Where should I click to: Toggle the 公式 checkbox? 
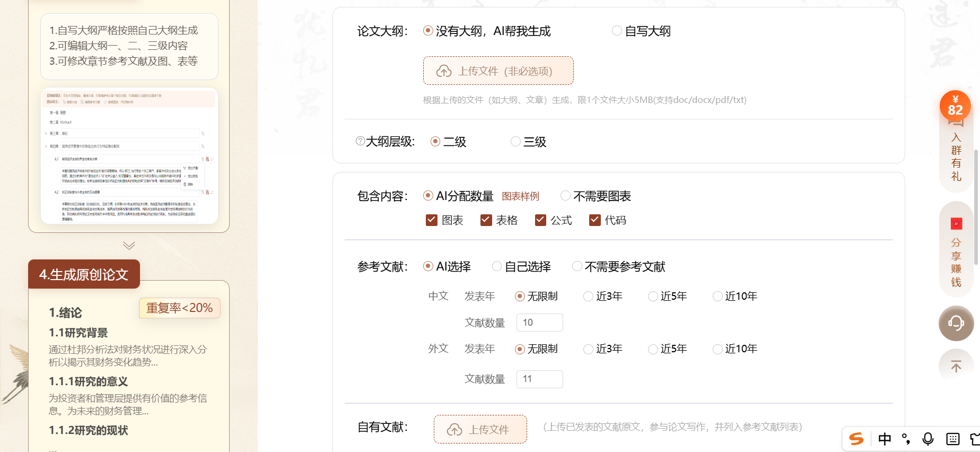pos(540,220)
